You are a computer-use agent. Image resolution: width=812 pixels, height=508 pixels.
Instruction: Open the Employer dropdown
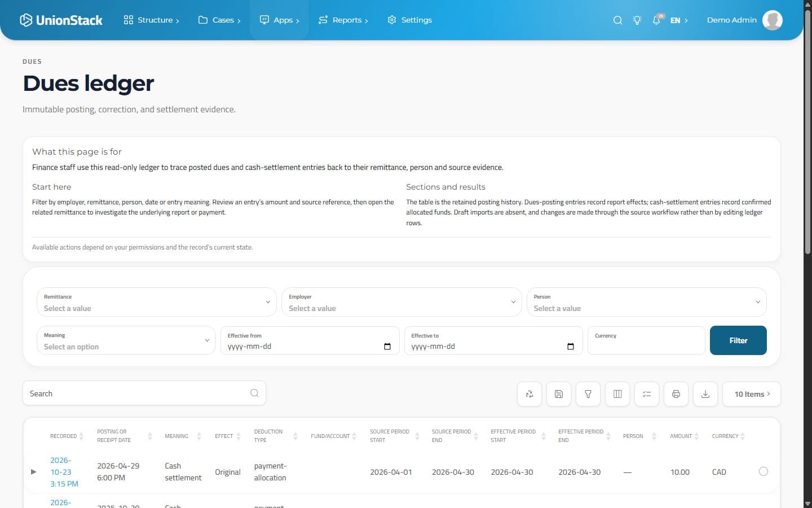point(401,302)
